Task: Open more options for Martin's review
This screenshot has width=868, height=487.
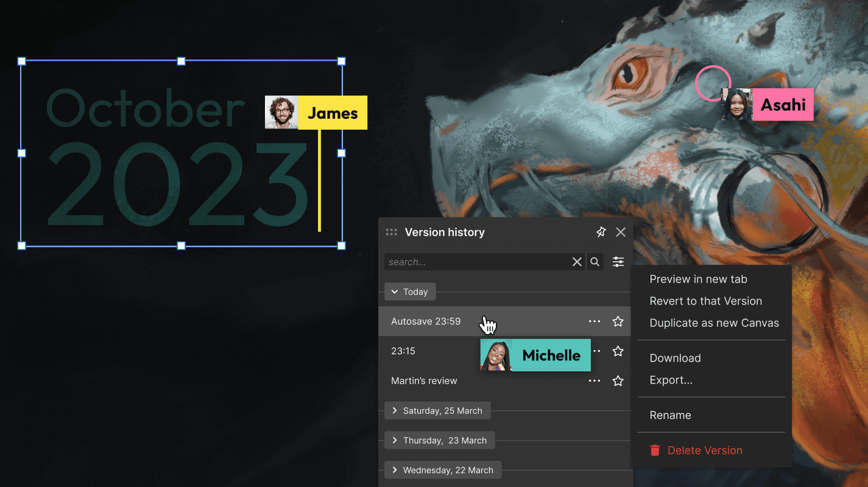Action: 595,381
